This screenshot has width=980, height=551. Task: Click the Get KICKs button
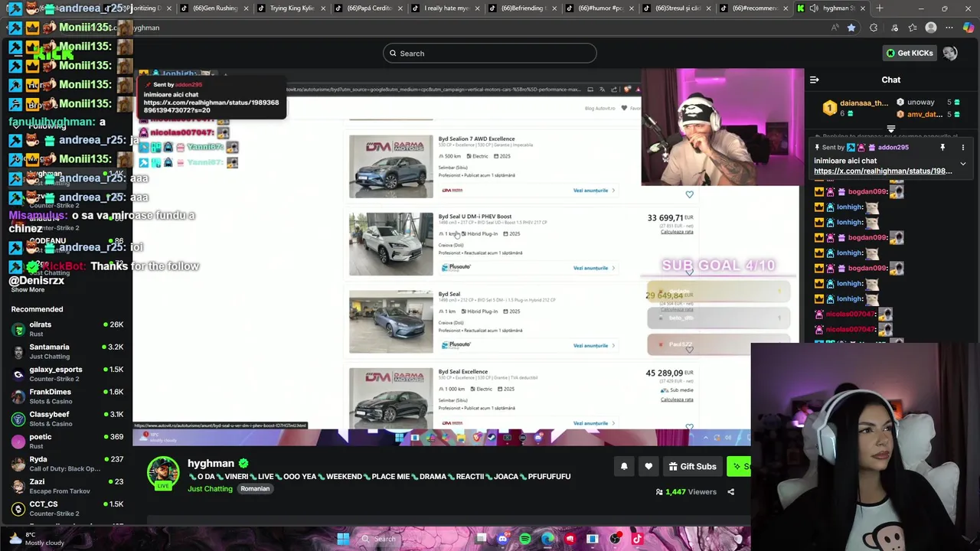coord(910,53)
